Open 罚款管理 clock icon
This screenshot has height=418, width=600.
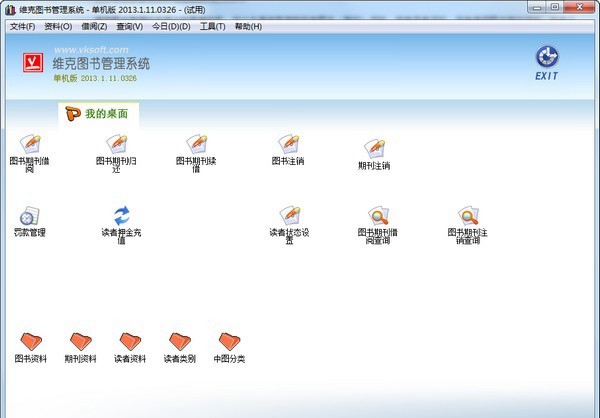29,222
